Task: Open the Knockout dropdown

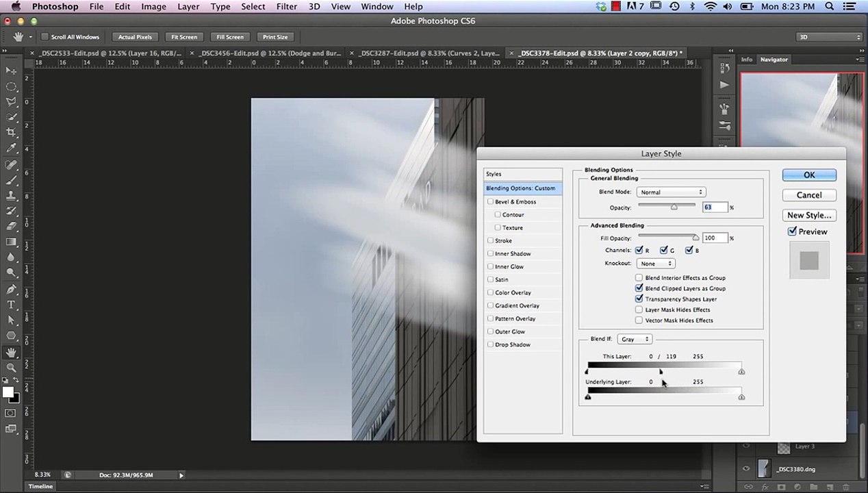Action: pos(656,264)
